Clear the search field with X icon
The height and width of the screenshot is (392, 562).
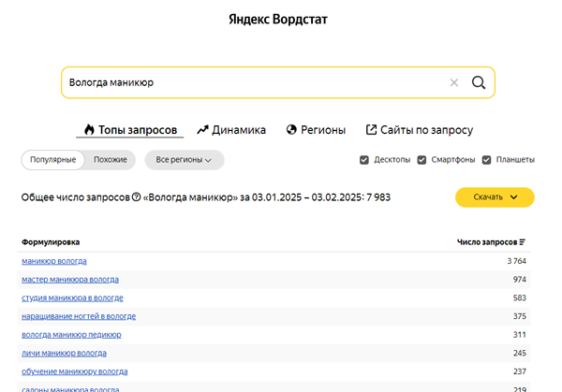click(454, 82)
